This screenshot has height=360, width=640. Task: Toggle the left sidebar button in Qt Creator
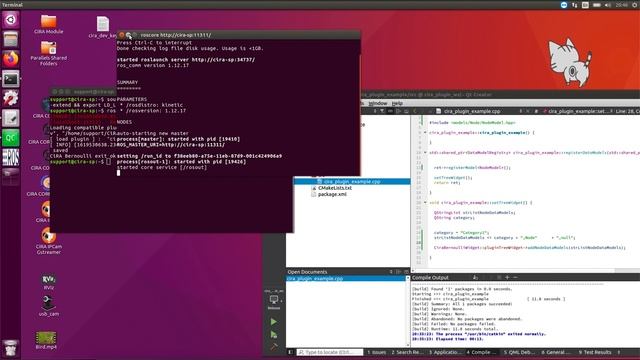tap(291, 352)
